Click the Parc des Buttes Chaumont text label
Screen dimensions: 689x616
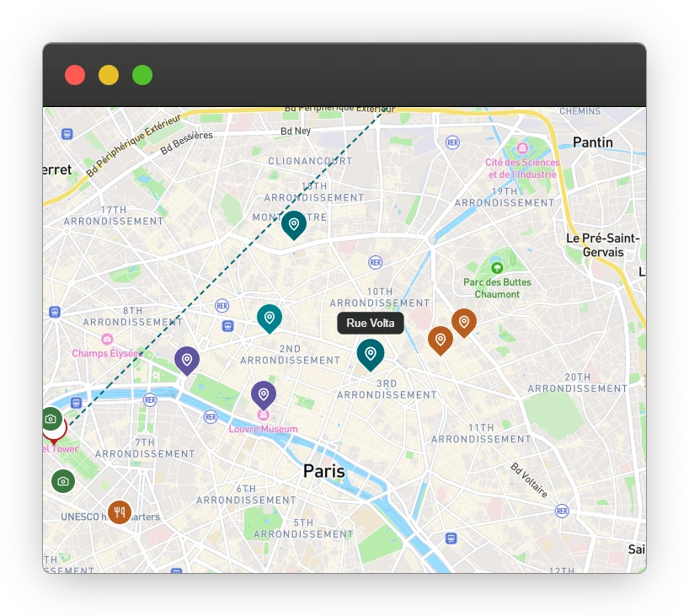(x=497, y=288)
